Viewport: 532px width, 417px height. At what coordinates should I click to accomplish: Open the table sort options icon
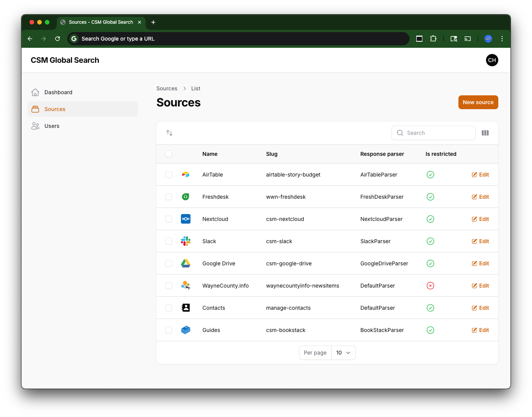point(169,133)
